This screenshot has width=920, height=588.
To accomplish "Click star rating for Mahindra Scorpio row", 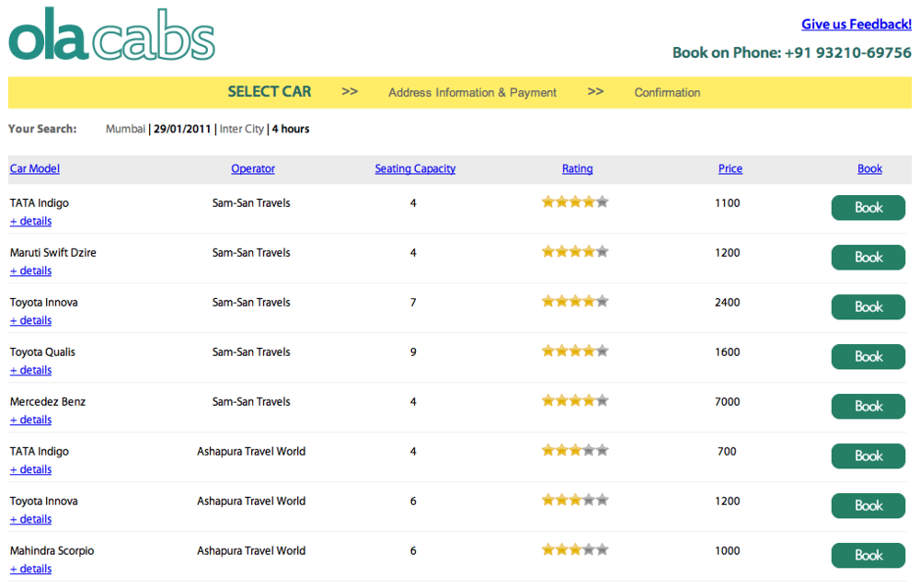I will tap(575, 549).
